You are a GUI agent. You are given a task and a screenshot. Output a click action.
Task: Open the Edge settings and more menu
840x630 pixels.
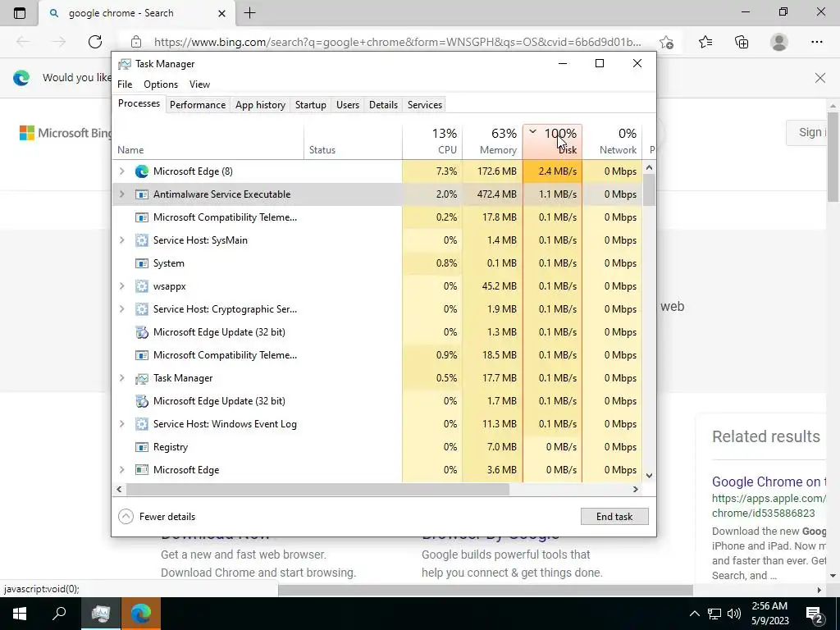pyautogui.click(x=816, y=42)
